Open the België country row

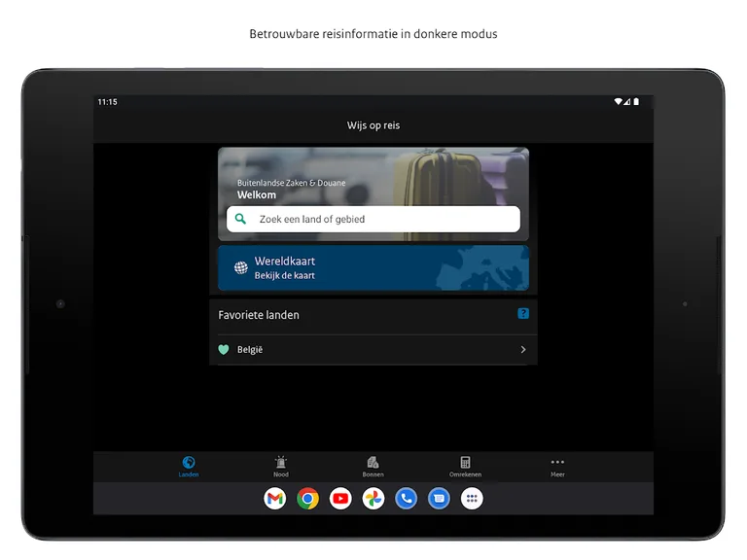373,350
